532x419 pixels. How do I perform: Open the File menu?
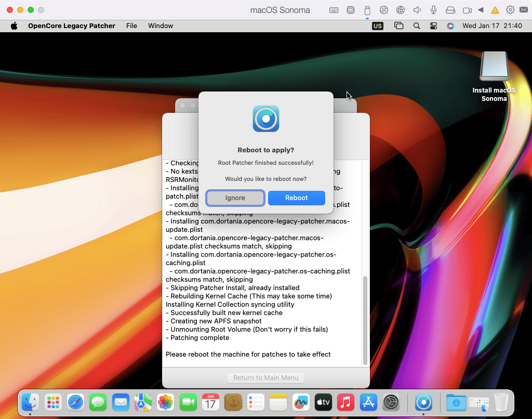point(131,25)
